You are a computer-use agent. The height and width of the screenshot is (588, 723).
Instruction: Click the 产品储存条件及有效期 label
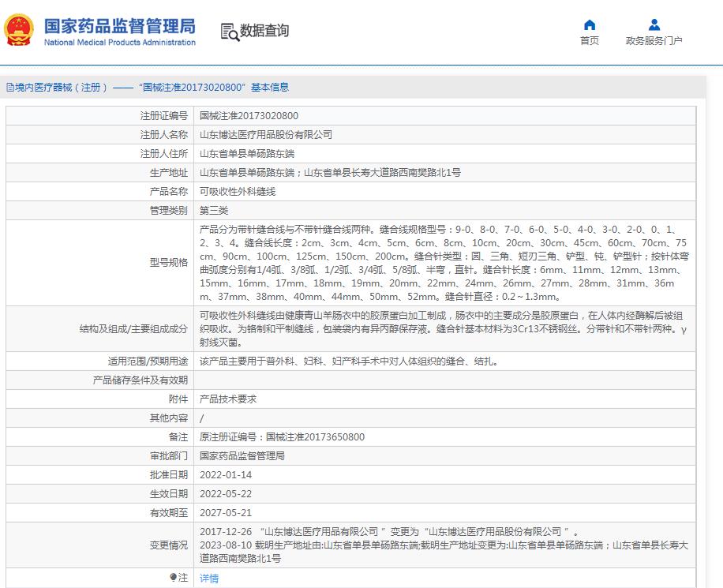coord(140,380)
